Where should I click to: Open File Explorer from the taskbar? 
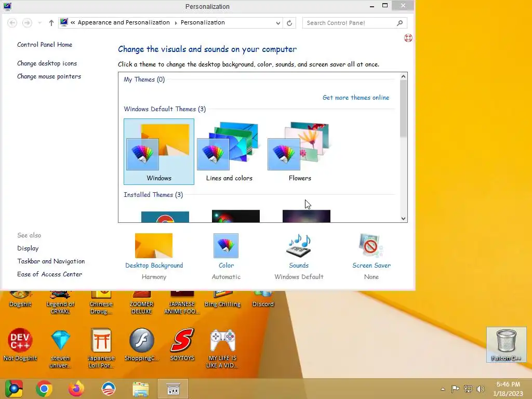[x=140, y=389]
